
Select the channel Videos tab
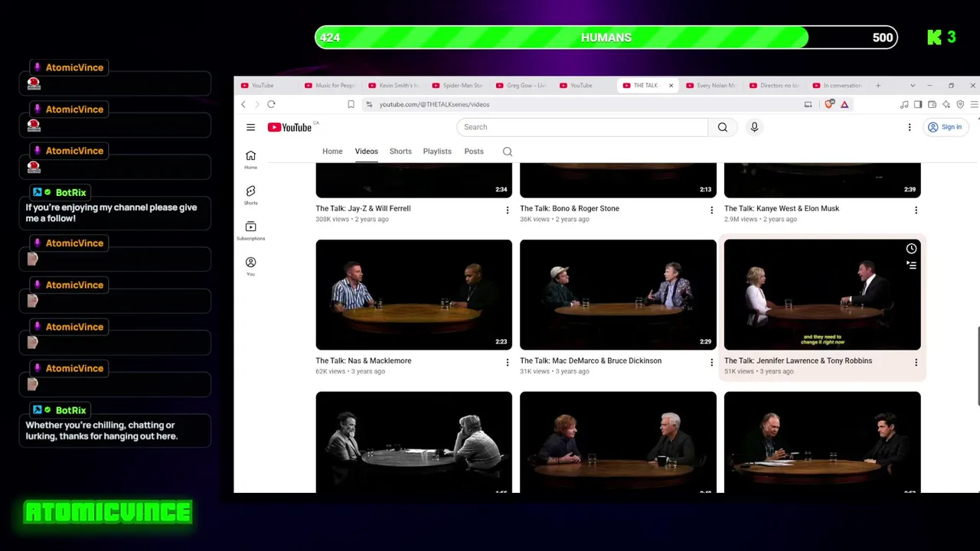click(366, 152)
